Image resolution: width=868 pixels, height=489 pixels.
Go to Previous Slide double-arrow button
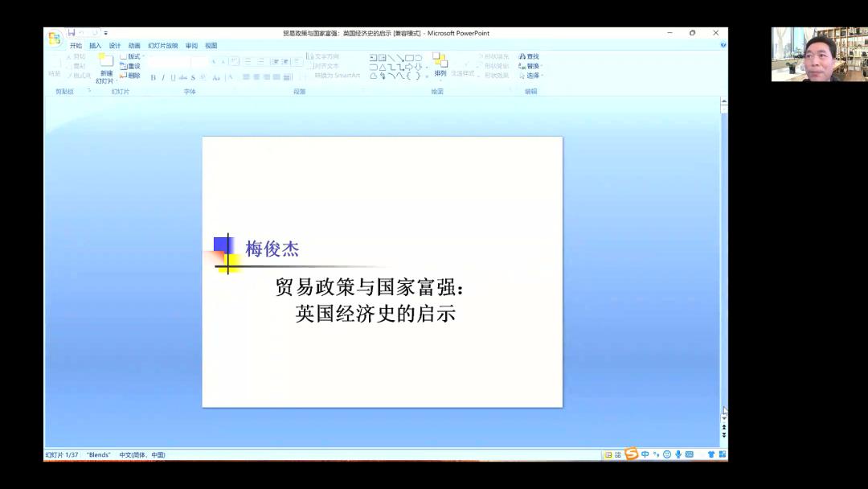pyautogui.click(x=723, y=427)
